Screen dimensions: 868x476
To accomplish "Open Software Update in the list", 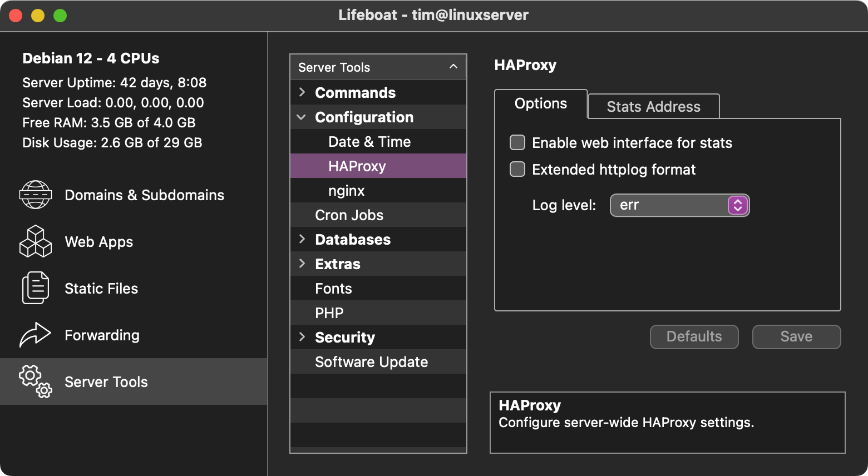I will [378, 361].
